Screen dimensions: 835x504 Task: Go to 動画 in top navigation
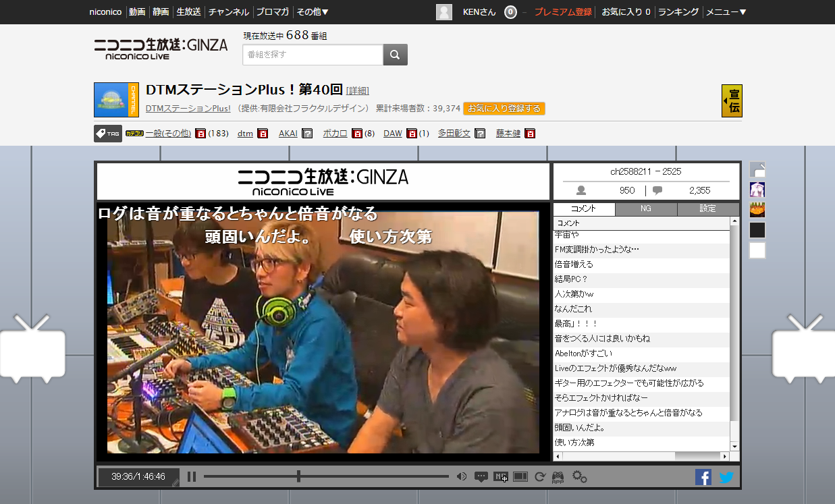(x=137, y=11)
